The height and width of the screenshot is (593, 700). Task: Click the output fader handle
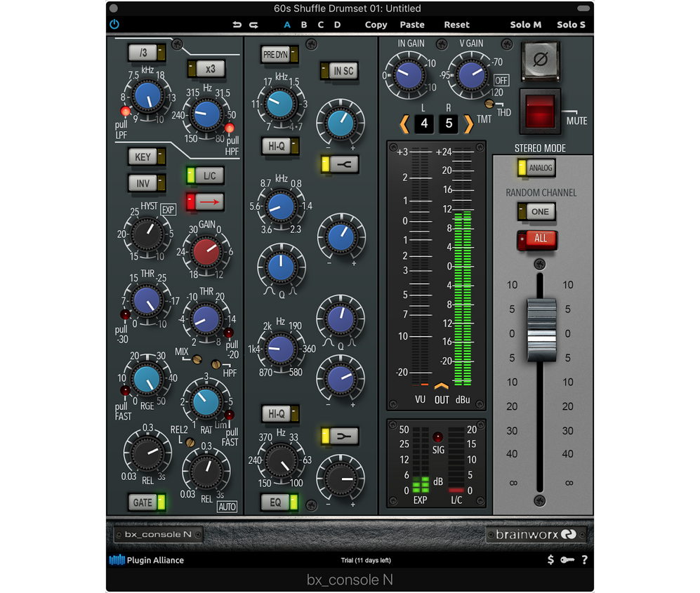tap(541, 329)
